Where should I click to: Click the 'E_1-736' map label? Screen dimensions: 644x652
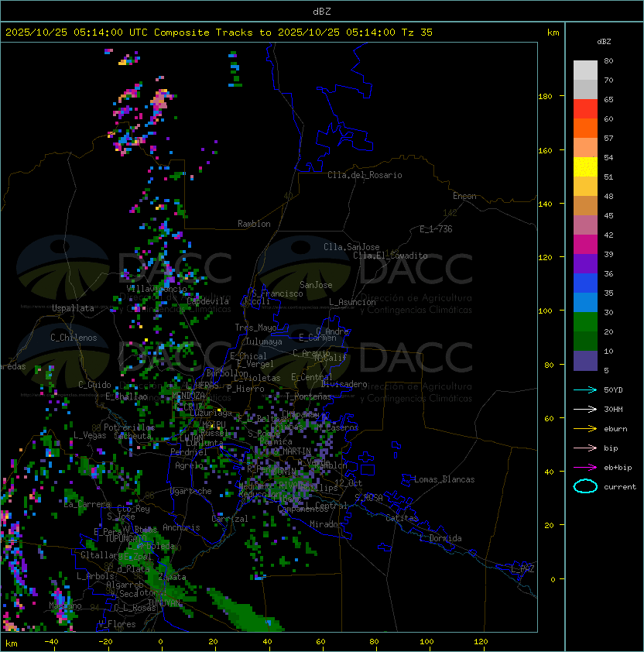(436, 229)
